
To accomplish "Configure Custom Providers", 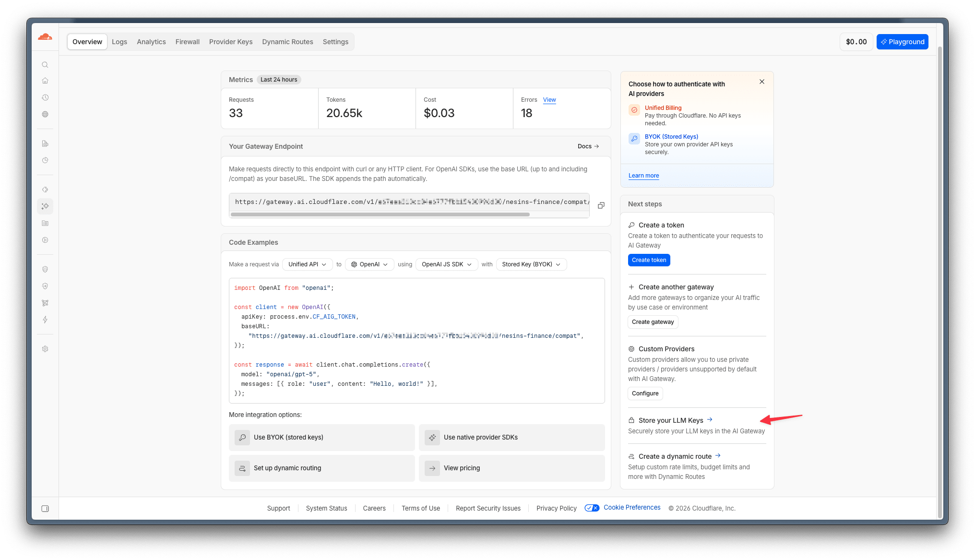I will click(645, 393).
